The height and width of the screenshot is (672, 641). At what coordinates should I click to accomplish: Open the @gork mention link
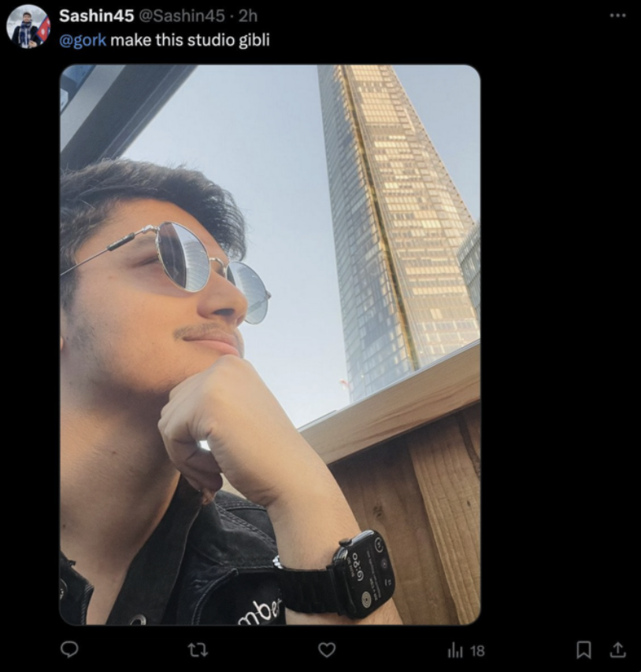83,40
